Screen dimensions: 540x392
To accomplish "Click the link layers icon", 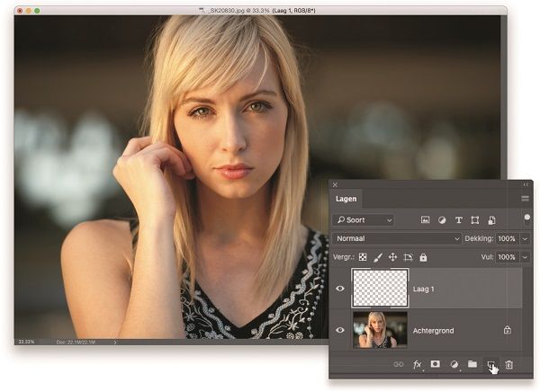I will pyautogui.click(x=399, y=364).
